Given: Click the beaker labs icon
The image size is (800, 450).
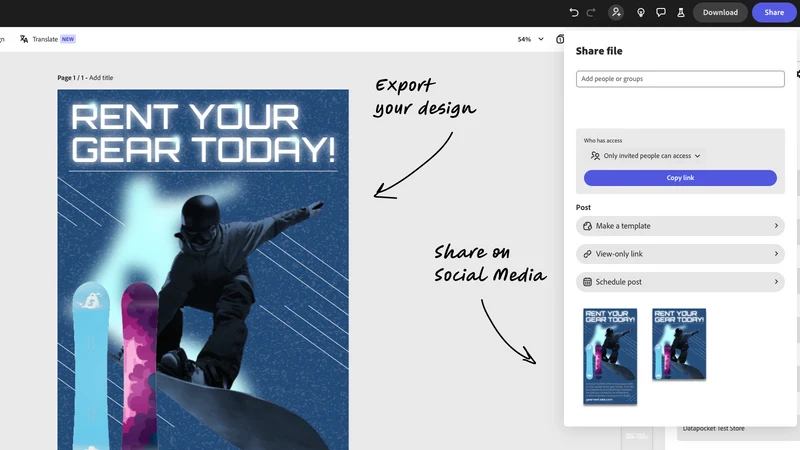Looking at the screenshot, I should pos(681,12).
